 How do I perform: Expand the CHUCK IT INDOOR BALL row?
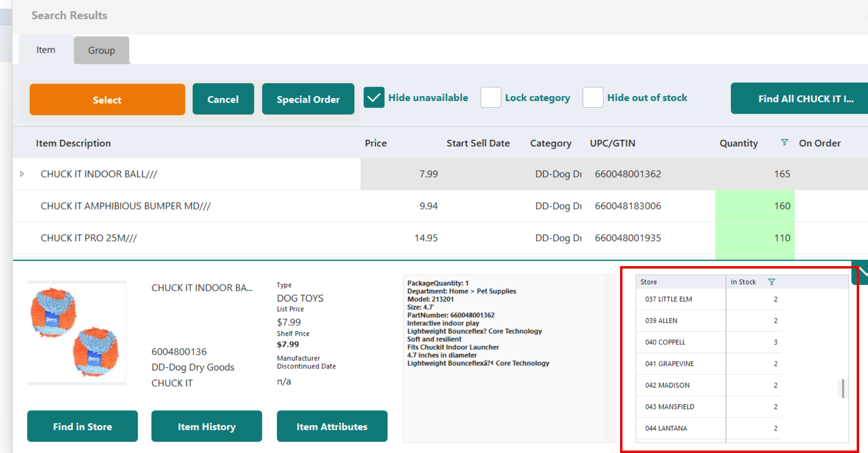click(x=22, y=174)
